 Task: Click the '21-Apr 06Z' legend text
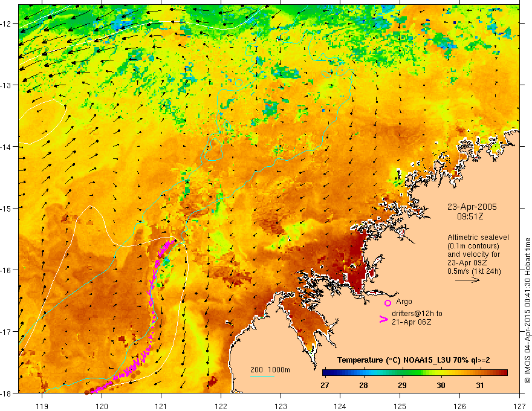point(412,322)
